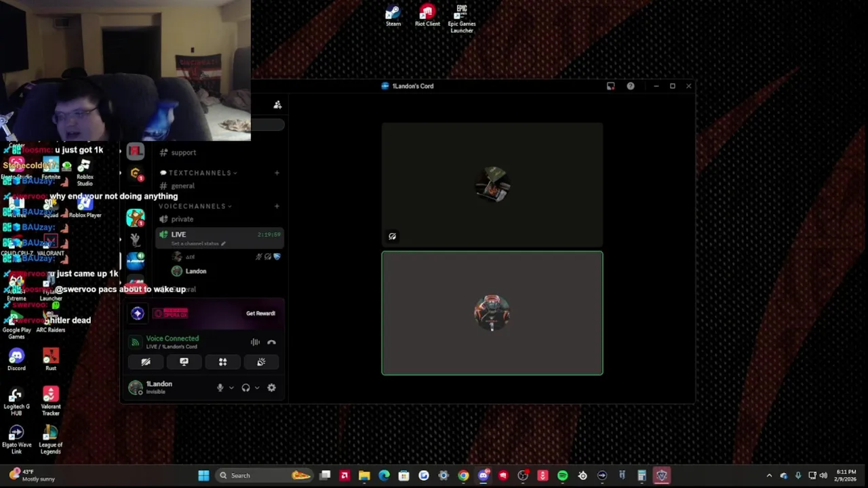Open Discord help question mark icon

coord(631,86)
